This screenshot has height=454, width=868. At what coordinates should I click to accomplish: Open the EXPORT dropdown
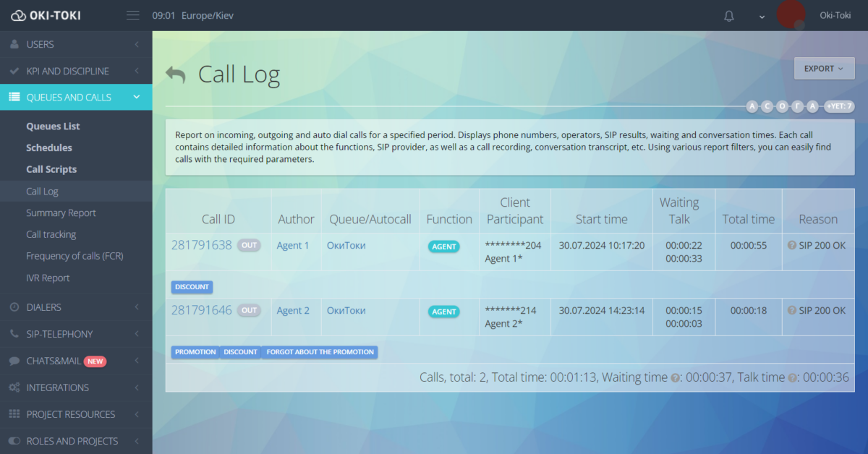[x=824, y=69]
